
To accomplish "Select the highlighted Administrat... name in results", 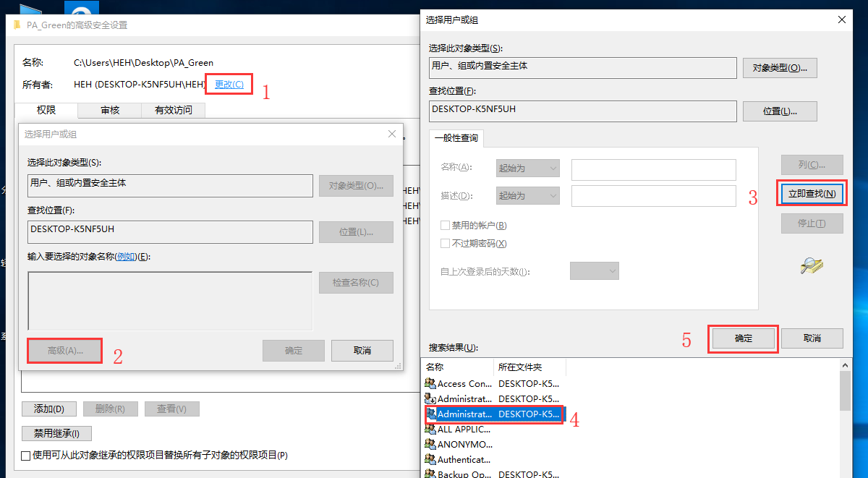I will (x=464, y=414).
